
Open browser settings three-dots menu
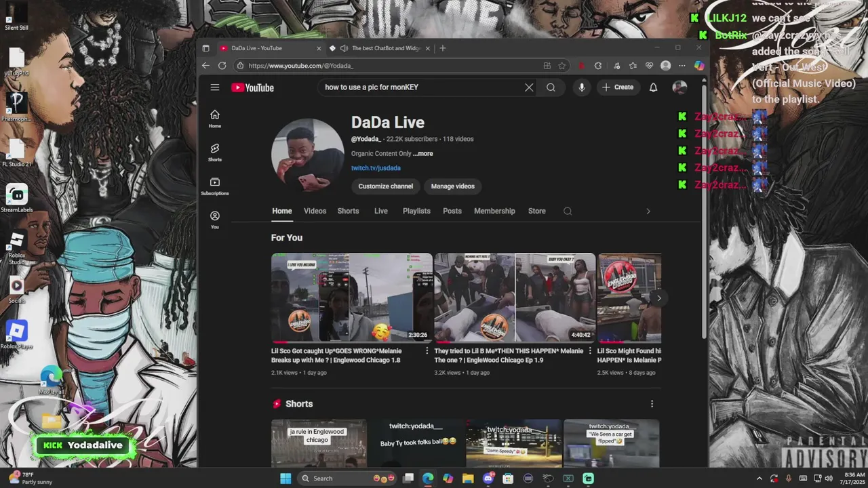click(682, 66)
